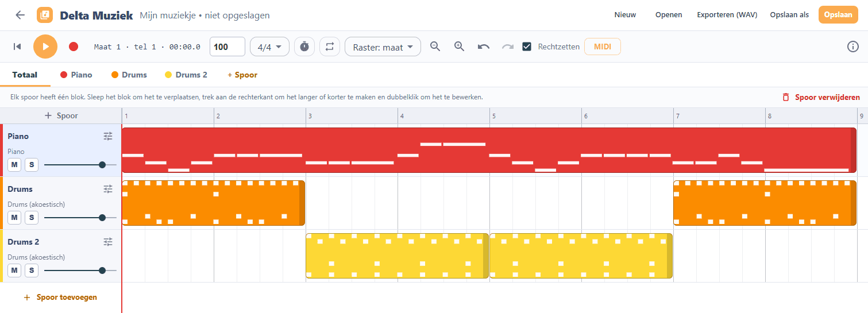Switch to the Piano tab

point(76,75)
